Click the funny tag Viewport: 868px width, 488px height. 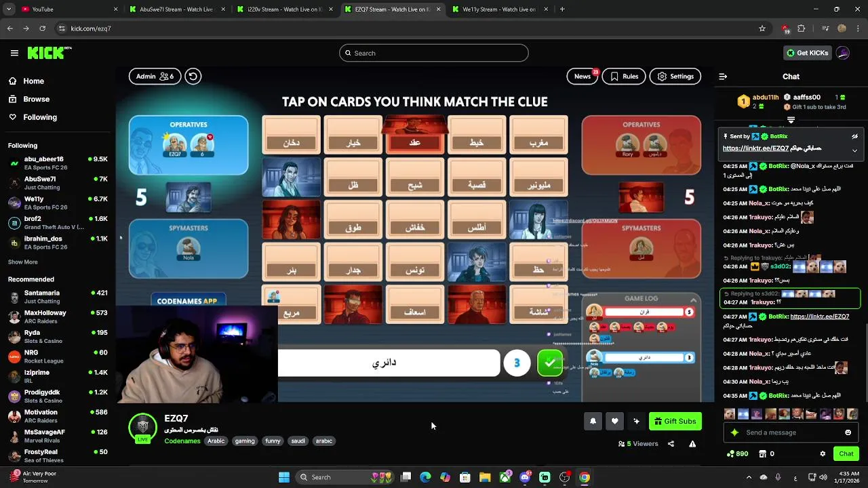coord(273,441)
